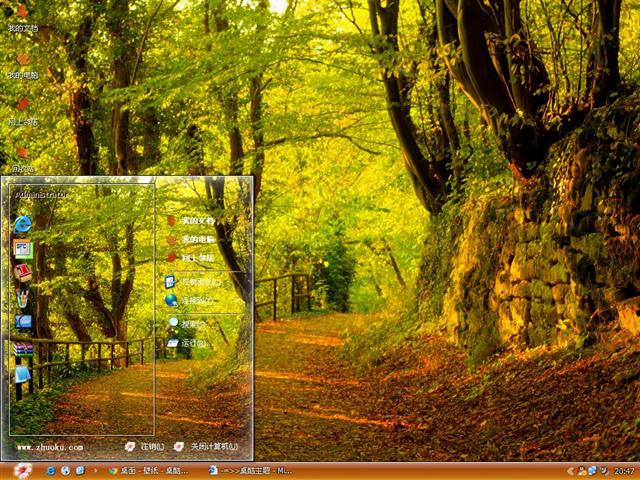Click the flower Start button on taskbar

22,471
